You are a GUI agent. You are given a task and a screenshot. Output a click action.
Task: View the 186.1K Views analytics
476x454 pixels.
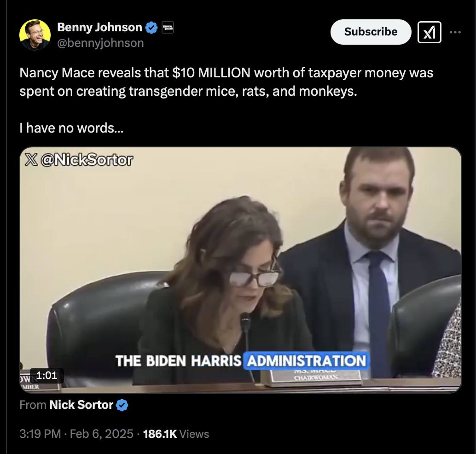(176, 434)
